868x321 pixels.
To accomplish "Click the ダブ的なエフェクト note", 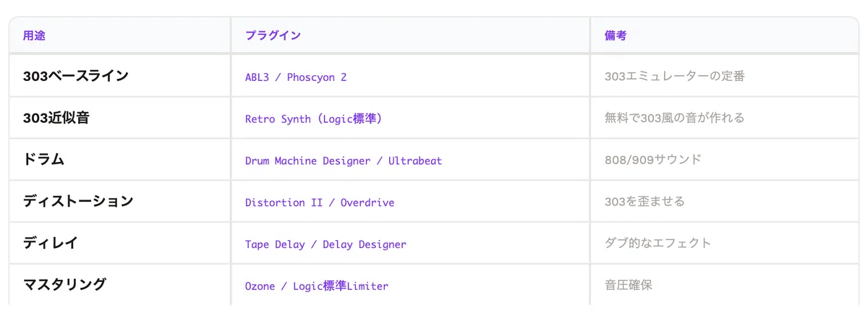I will tap(658, 244).
